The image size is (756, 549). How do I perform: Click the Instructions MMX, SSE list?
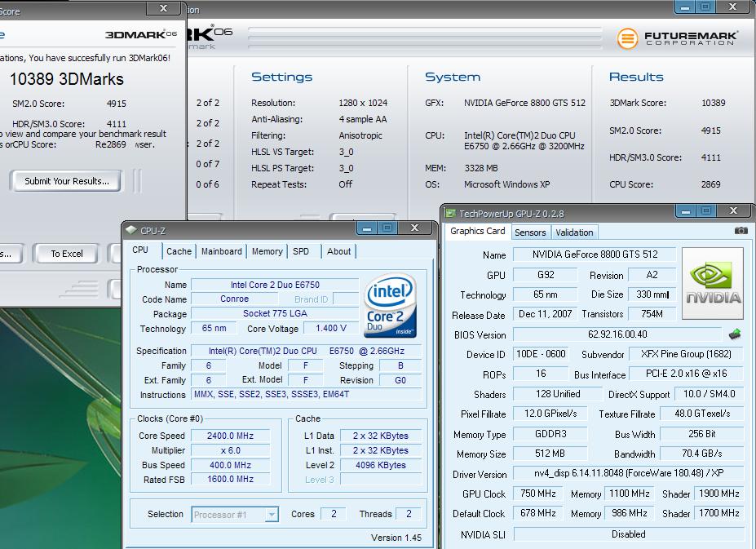(306, 394)
